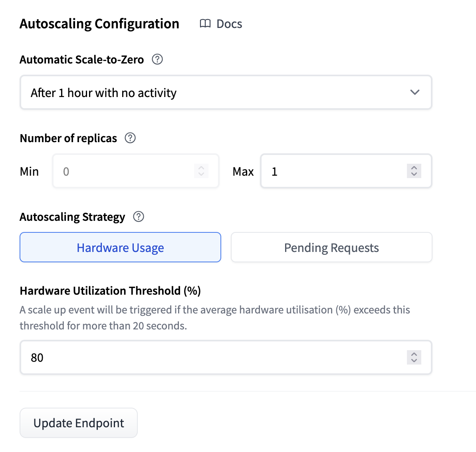
Task: Focus the Max replicas input field
Action: (x=346, y=171)
